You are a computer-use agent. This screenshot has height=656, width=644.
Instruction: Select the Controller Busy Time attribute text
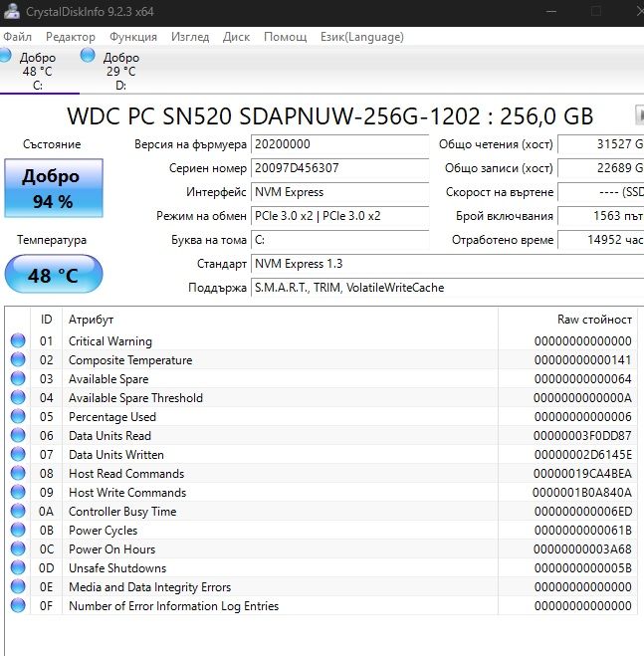122,512
